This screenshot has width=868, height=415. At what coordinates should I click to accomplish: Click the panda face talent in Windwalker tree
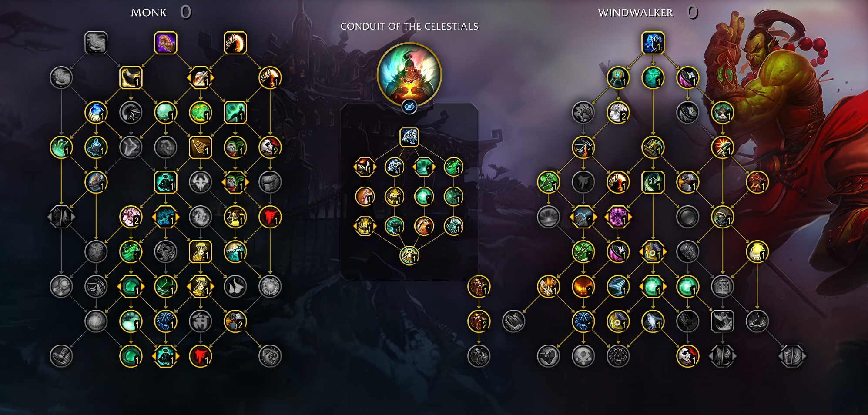point(723,113)
